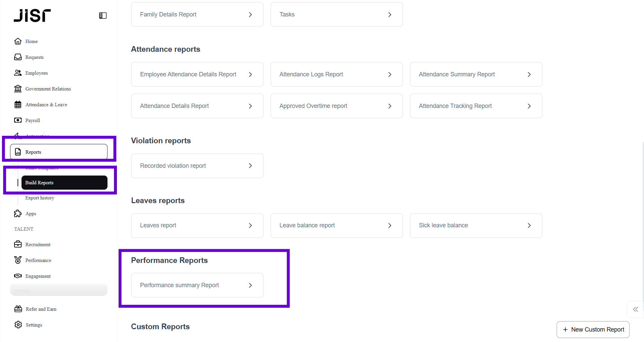
Task: Open the Performance summary Report card
Action: (x=197, y=285)
